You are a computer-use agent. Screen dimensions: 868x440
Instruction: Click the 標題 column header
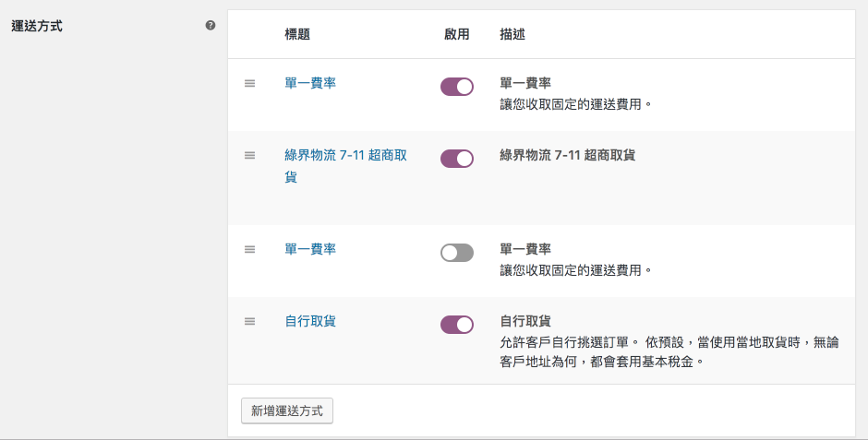tap(297, 34)
